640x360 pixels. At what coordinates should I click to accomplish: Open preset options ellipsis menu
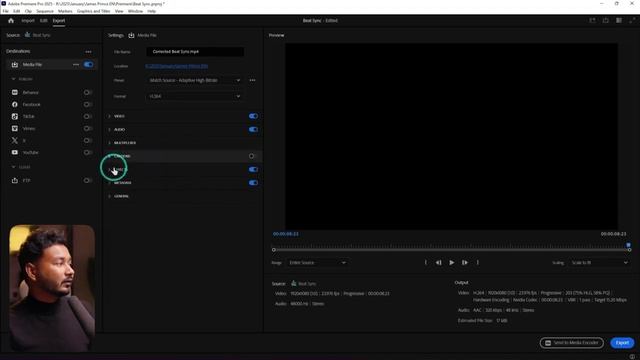pos(252,80)
